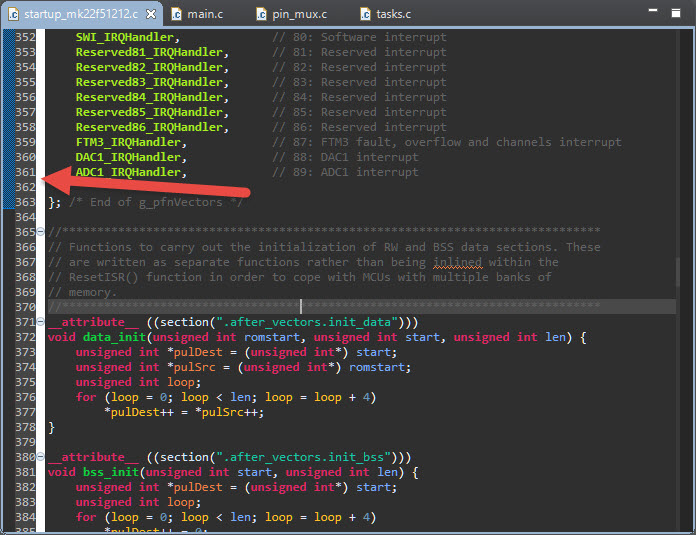The height and width of the screenshot is (535, 696).
Task: Click the startup_mk22f51212.c file icon
Action: (12, 14)
